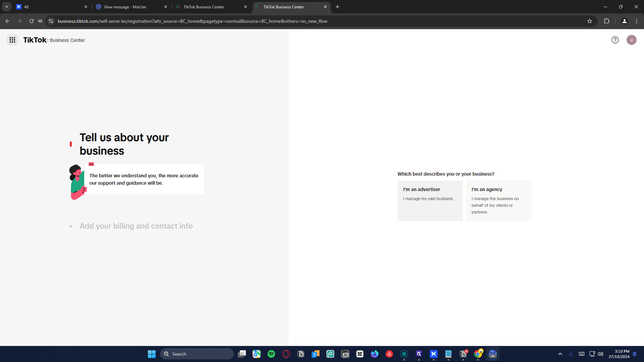Open the help question mark icon
The width and height of the screenshot is (644, 362).
(615, 40)
